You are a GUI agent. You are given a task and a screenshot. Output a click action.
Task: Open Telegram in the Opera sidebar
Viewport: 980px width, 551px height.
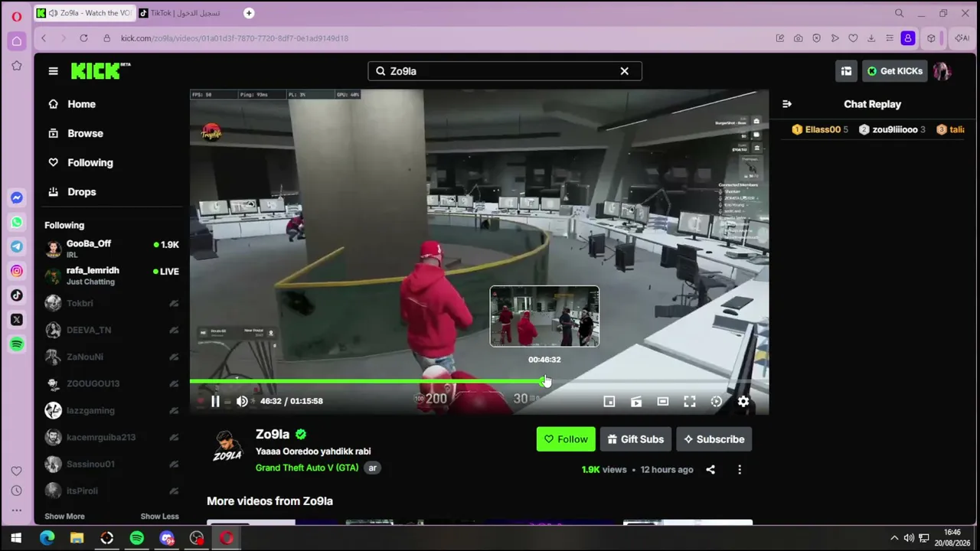16,246
